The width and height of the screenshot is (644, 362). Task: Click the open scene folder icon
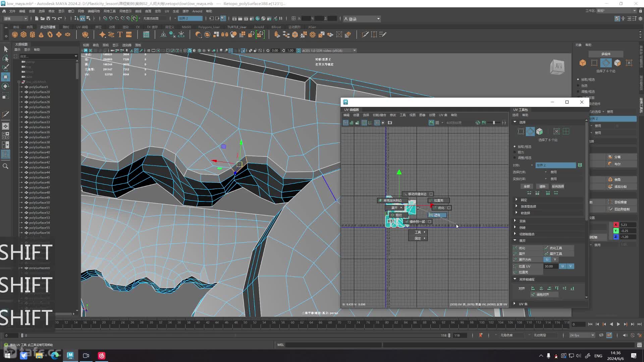(42, 18)
